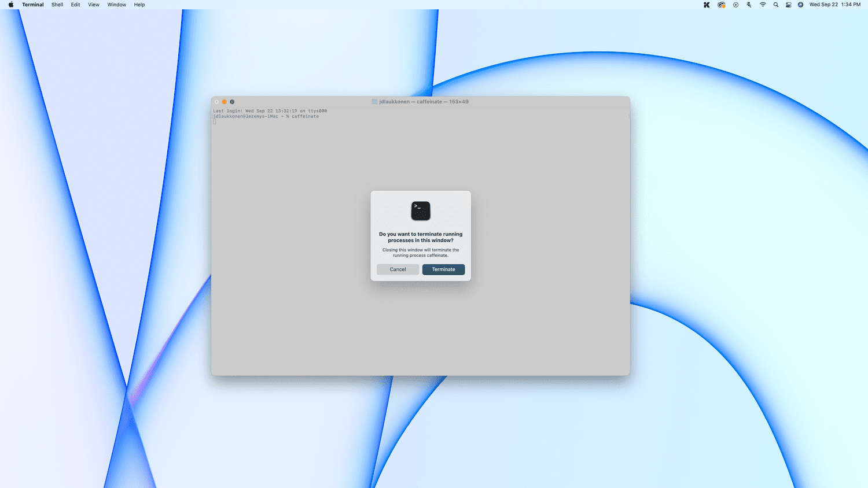This screenshot has height=488, width=868.
Task: Open Spotlight search magnifier
Action: 776,5
